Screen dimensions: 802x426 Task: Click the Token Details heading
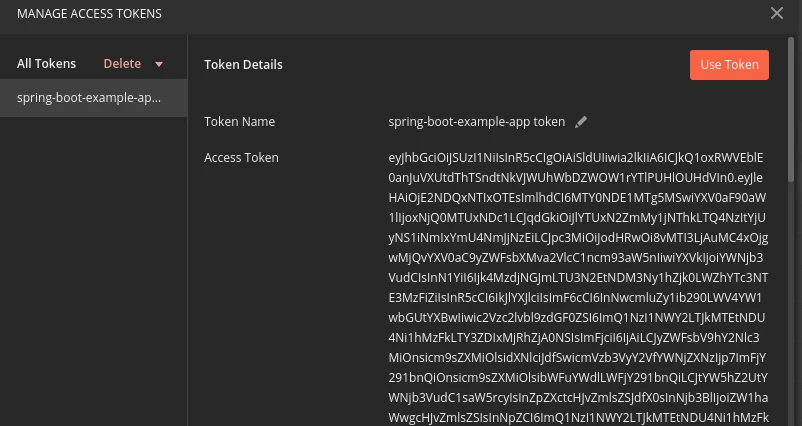click(x=243, y=64)
